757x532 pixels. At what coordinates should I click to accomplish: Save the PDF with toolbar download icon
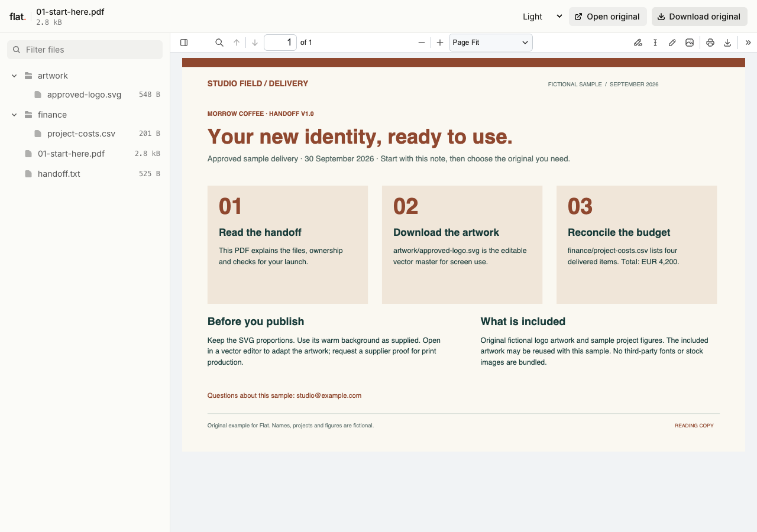[x=727, y=43]
